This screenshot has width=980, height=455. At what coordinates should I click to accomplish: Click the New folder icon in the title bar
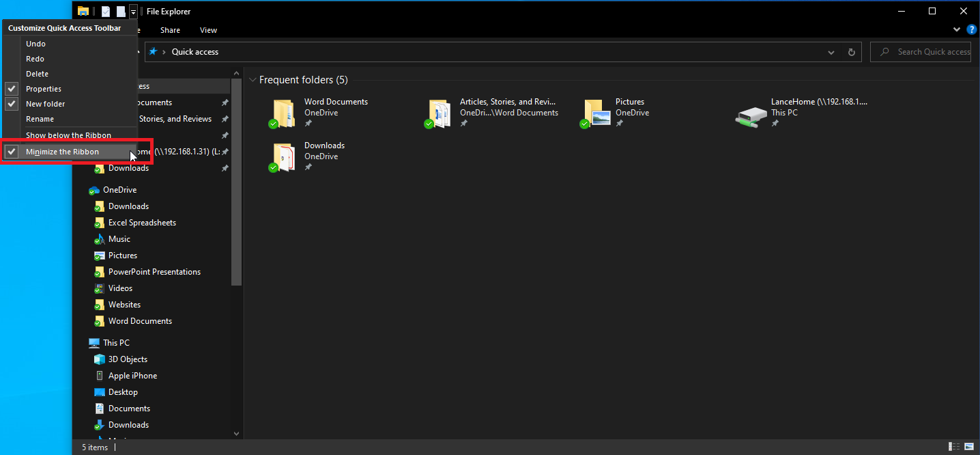point(121,11)
